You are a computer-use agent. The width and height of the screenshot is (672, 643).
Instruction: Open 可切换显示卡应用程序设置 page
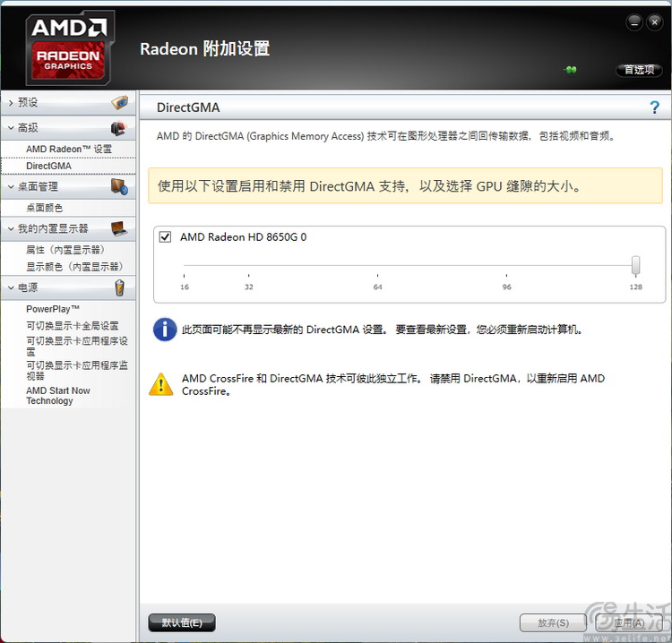pos(77,347)
